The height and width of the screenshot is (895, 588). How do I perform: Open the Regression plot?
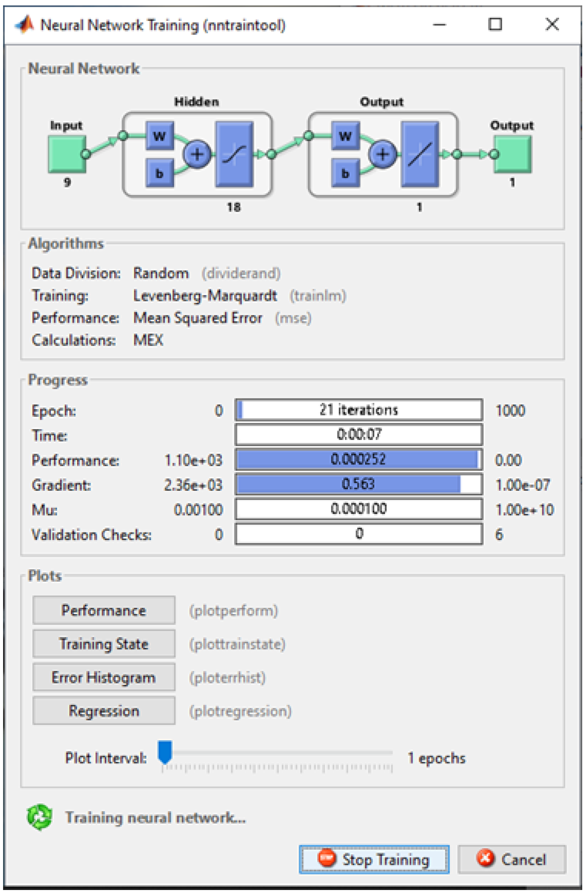[104, 711]
